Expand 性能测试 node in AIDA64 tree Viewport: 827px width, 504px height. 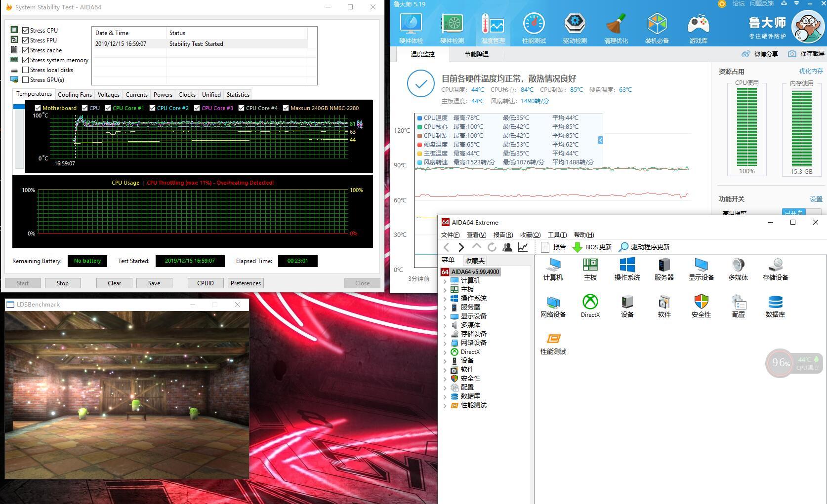tap(445, 405)
